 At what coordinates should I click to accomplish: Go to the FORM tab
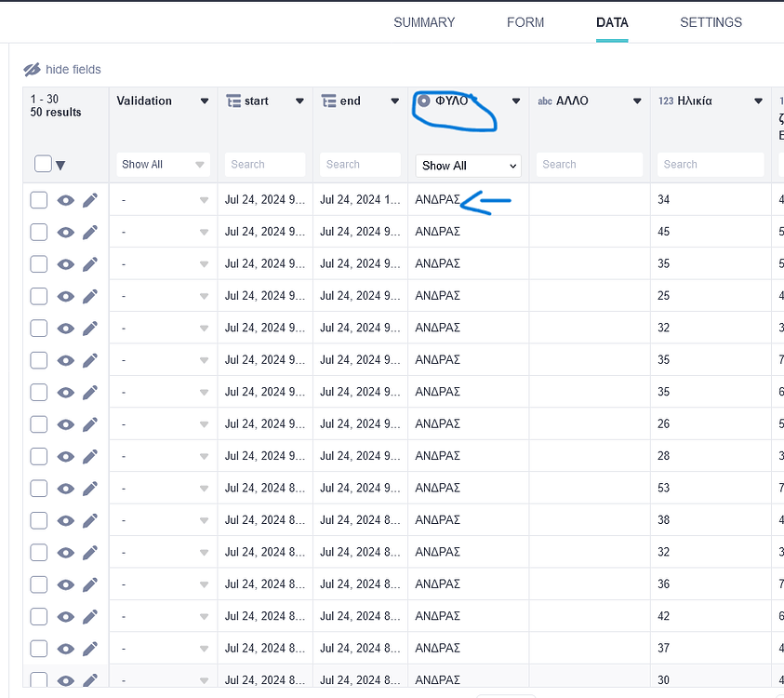(x=525, y=21)
